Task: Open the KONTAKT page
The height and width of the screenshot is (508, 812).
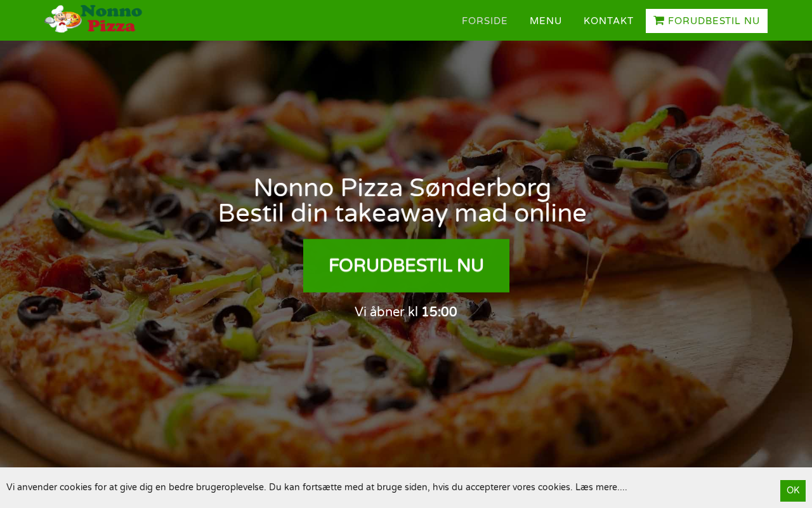Action: (608, 21)
